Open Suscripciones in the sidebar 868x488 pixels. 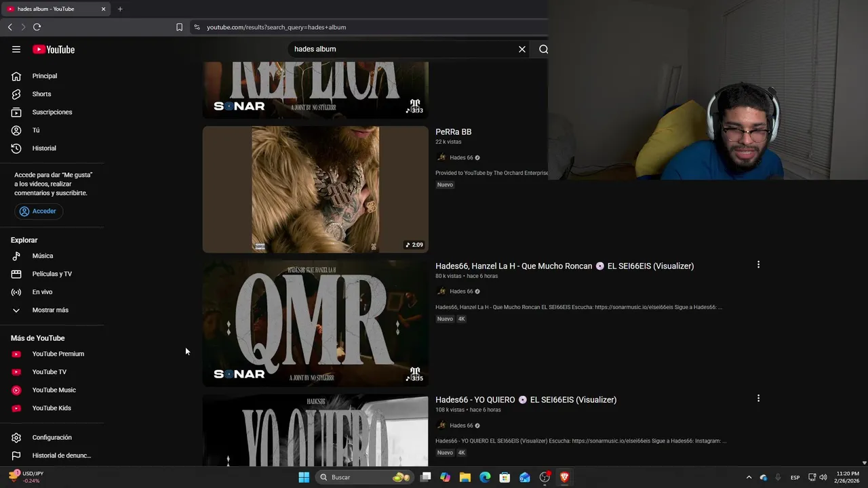[52, 112]
